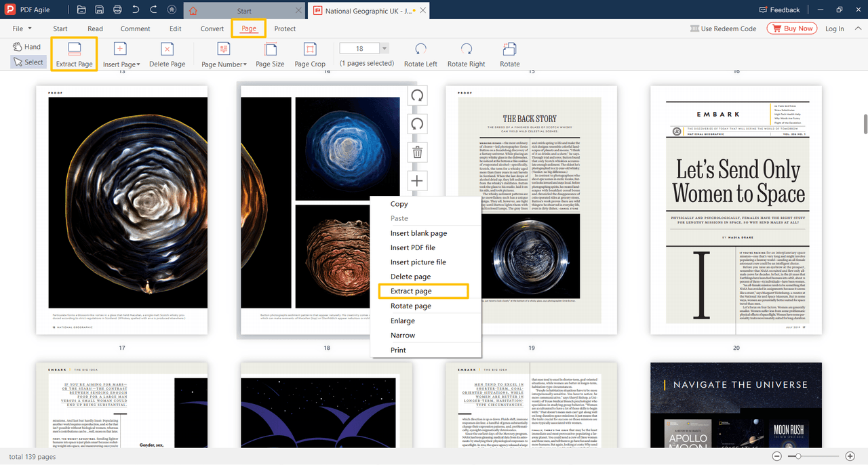The width and height of the screenshot is (868, 465).
Task: Click the second rotate icon on page 18
Action: point(418,124)
